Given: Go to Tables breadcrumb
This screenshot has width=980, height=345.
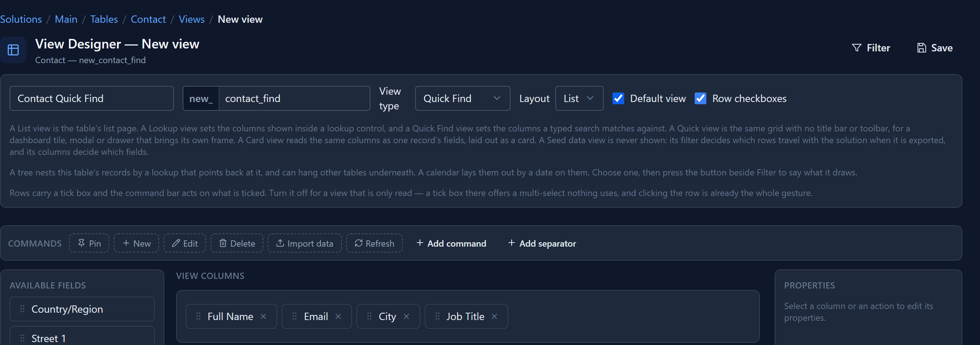Looking at the screenshot, I should pos(104,19).
